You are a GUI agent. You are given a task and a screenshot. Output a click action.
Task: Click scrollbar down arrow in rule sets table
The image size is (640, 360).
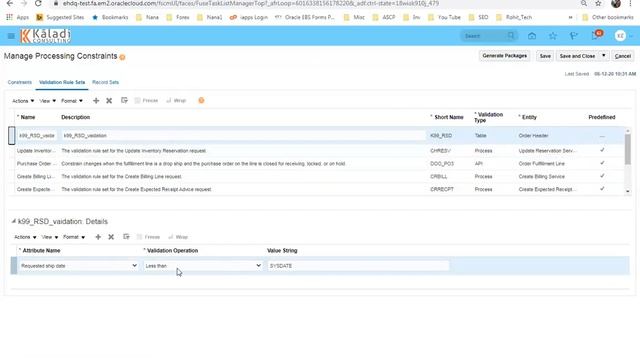[x=628, y=191]
